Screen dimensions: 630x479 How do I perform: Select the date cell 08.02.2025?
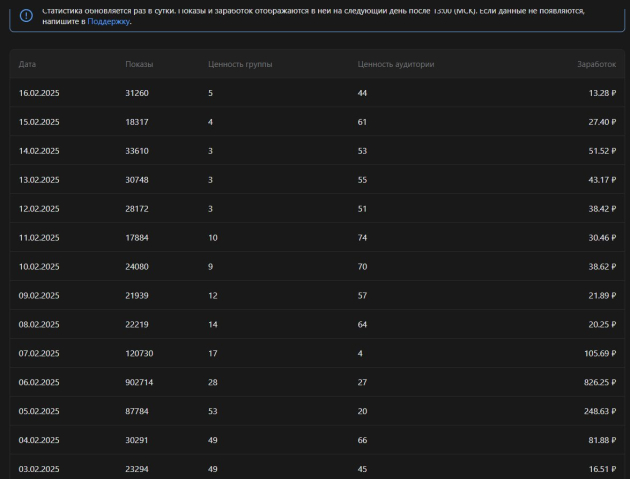coord(39,325)
